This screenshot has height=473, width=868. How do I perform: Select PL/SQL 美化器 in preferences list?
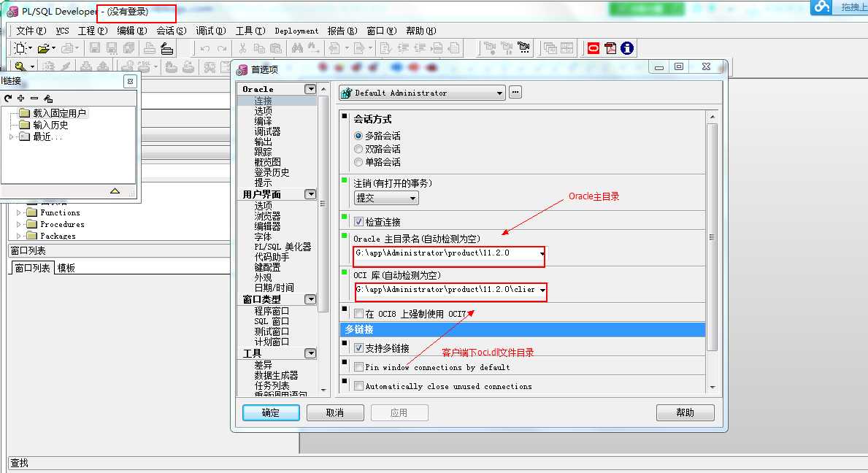pos(283,247)
